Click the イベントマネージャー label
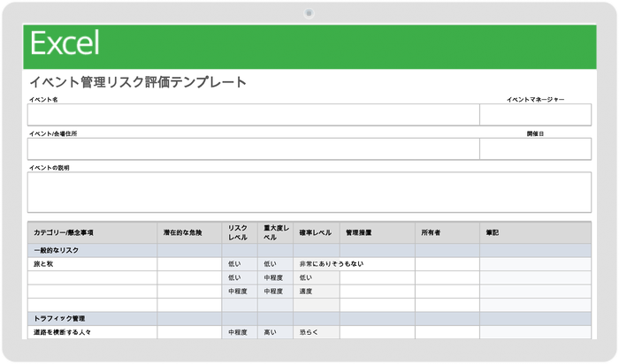The image size is (619, 364). pos(535,99)
